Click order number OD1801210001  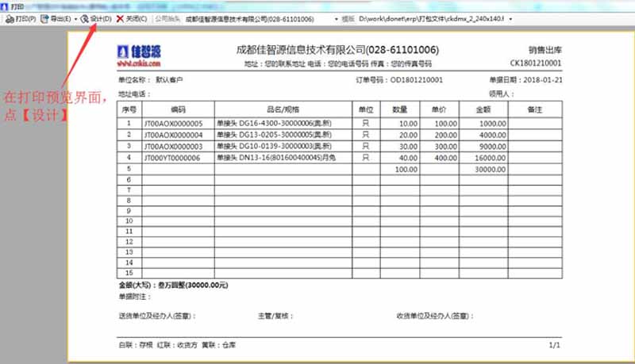pos(416,80)
